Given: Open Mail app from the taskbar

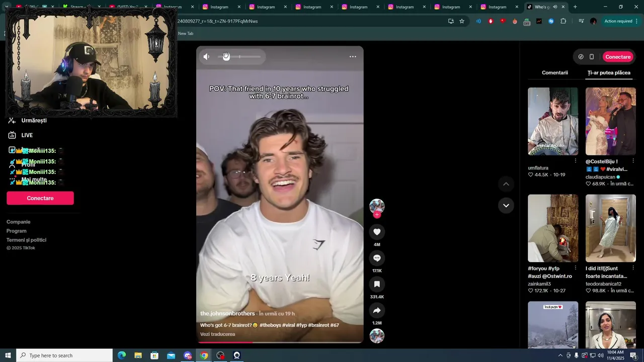Looking at the screenshot, I should pos(171,355).
